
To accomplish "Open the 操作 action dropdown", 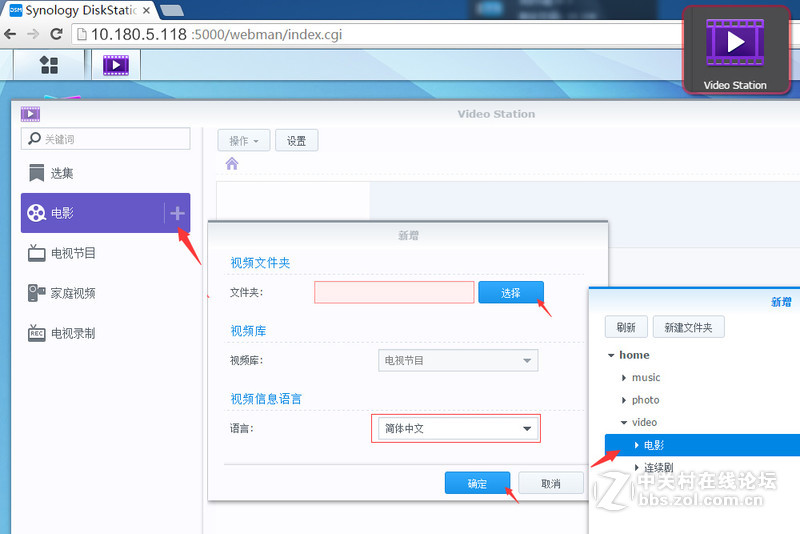I will point(244,140).
